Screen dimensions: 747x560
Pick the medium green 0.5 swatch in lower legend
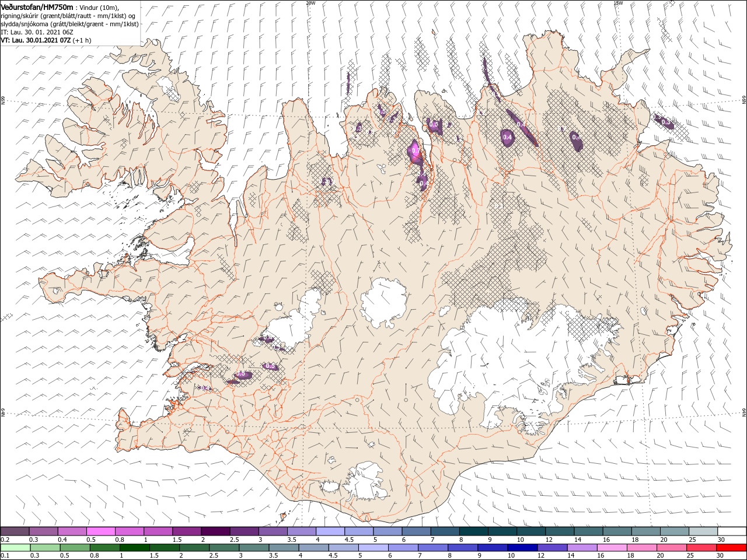75,548
